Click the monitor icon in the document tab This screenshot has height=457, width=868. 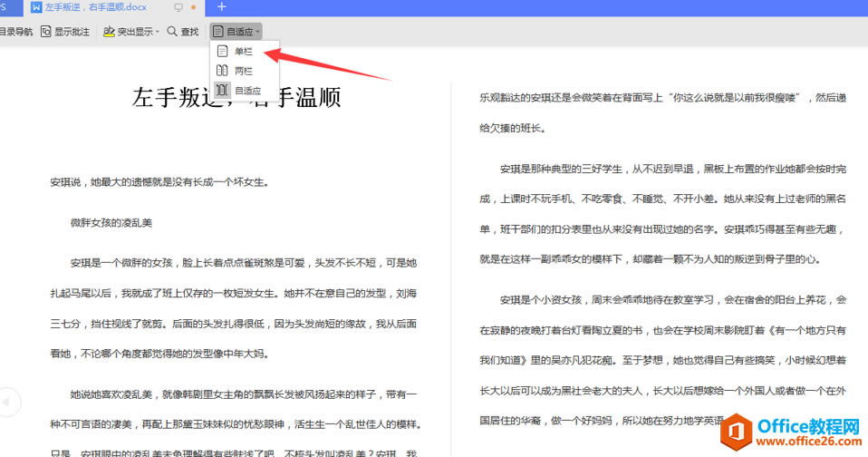coord(178,7)
